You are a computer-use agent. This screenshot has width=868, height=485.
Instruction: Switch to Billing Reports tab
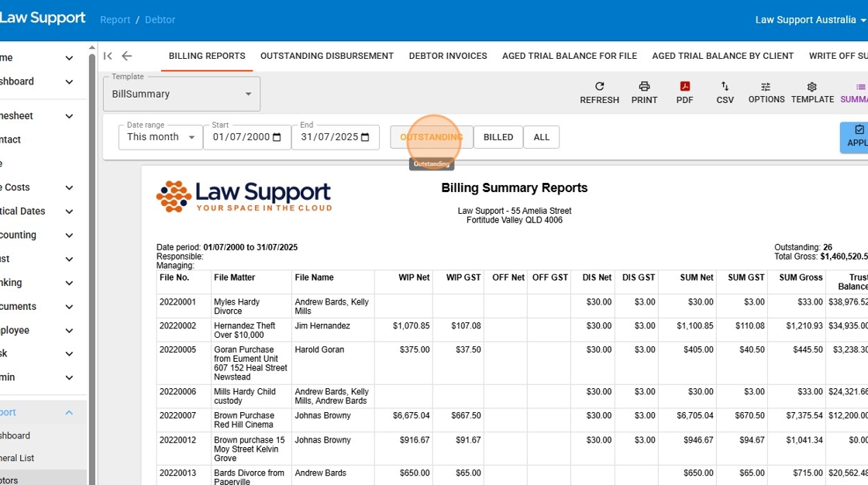tap(207, 56)
